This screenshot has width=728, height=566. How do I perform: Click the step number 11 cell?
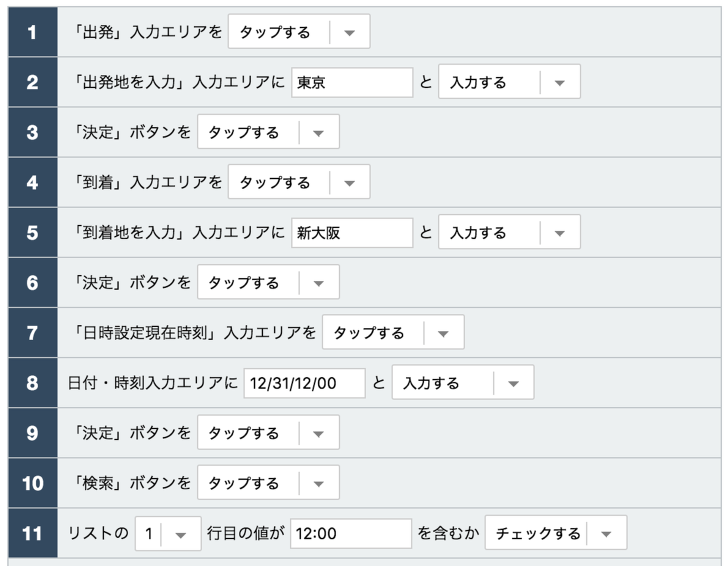[32, 532]
